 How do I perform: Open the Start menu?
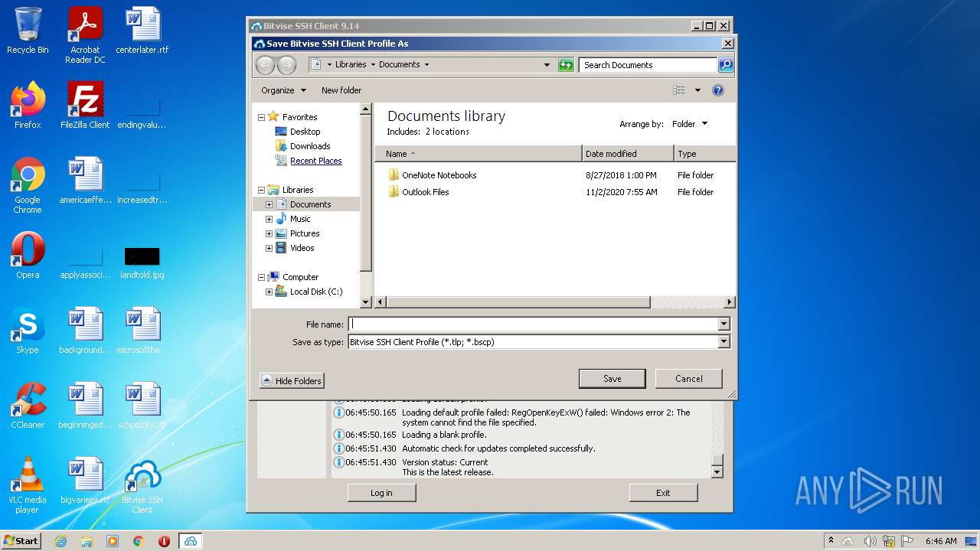coord(21,541)
